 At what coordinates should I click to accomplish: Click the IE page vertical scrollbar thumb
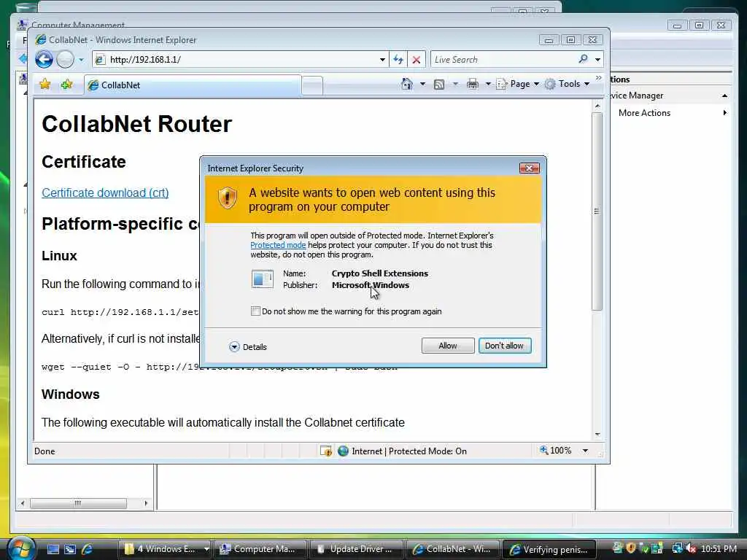(x=597, y=212)
